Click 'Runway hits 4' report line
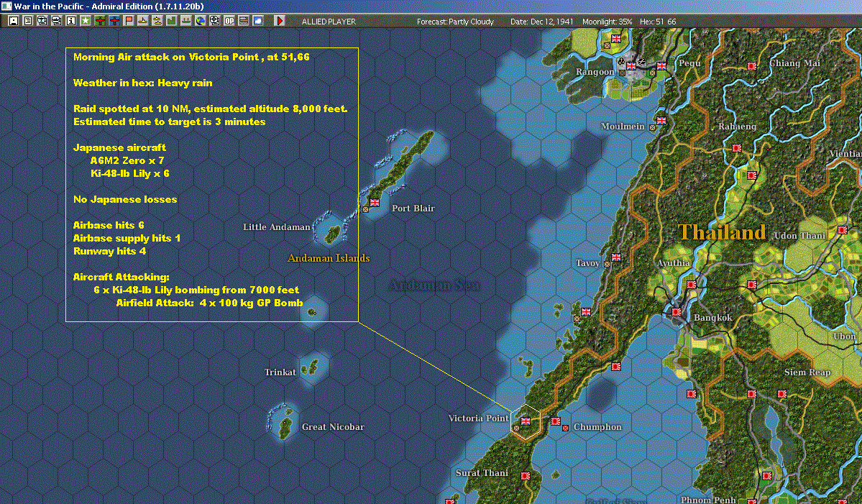 coord(110,251)
